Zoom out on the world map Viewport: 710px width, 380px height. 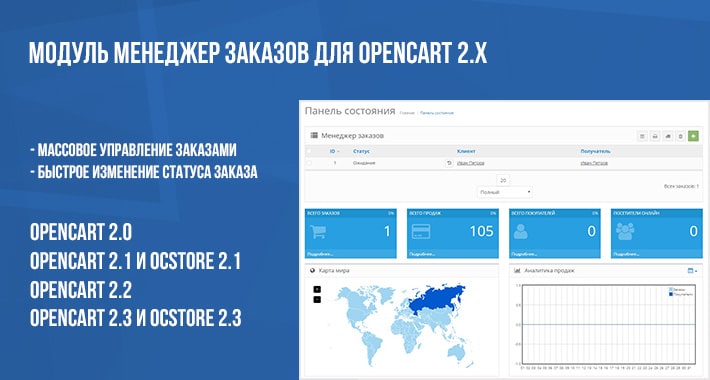point(317,299)
